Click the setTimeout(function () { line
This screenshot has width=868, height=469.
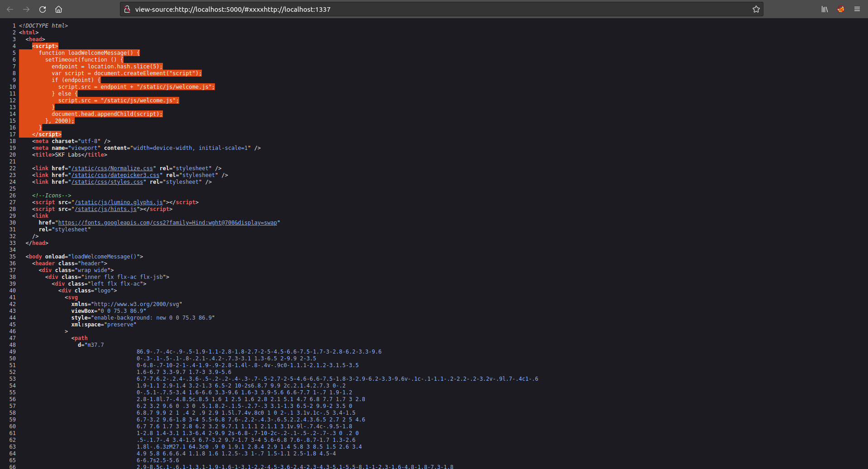(84, 60)
